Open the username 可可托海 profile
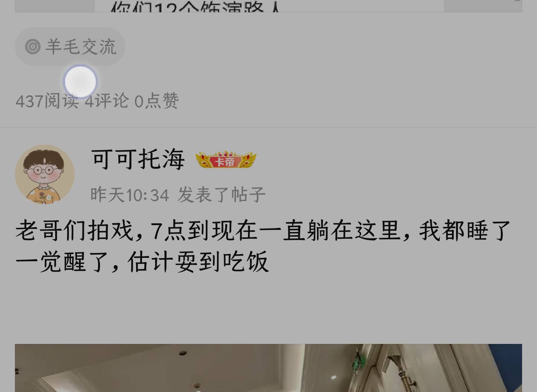 [138, 159]
